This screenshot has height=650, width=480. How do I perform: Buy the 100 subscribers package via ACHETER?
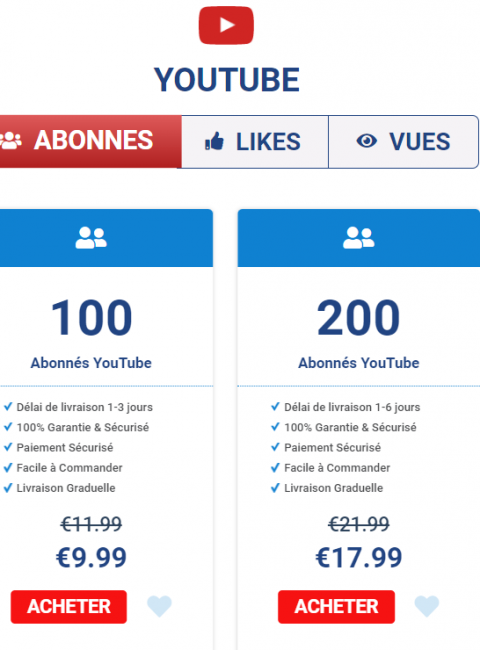[x=69, y=607]
